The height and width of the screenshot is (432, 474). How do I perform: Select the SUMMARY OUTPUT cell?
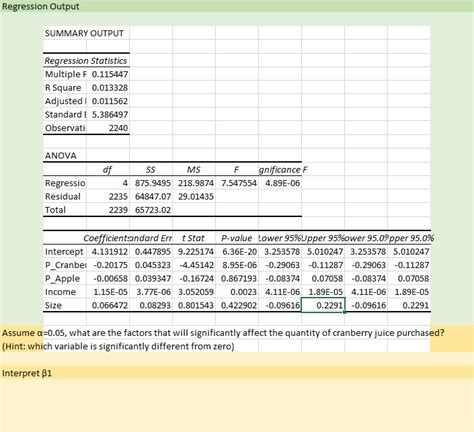click(84, 33)
